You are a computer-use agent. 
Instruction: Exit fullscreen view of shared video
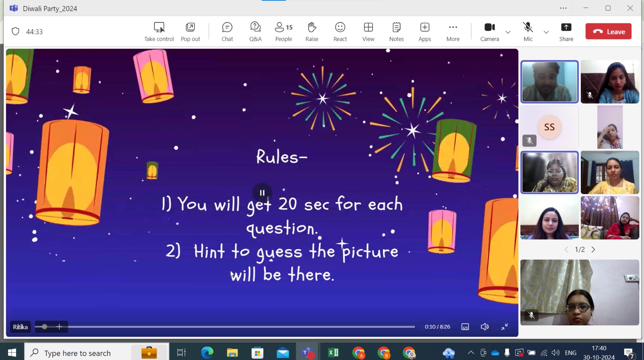click(x=505, y=327)
